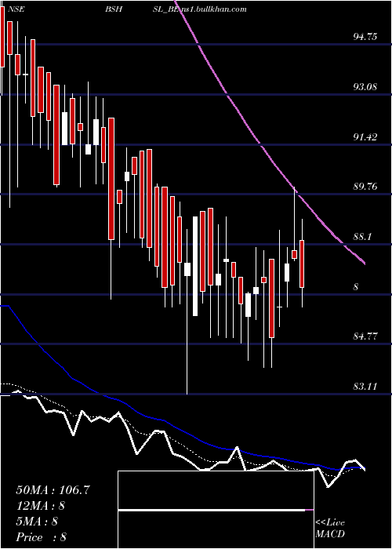Click the BSH symbol label
This screenshot has width=392, height=549.
(114, 9)
